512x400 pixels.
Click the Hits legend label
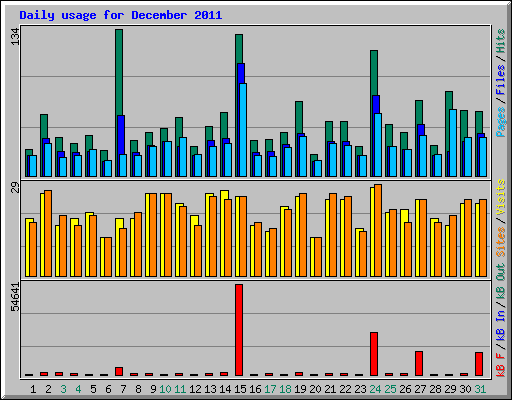pyautogui.click(x=500, y=41)
